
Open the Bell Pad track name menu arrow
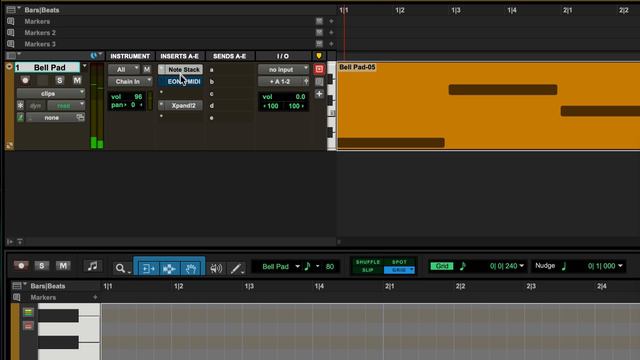pyautogui.click(x=84, y=67)
